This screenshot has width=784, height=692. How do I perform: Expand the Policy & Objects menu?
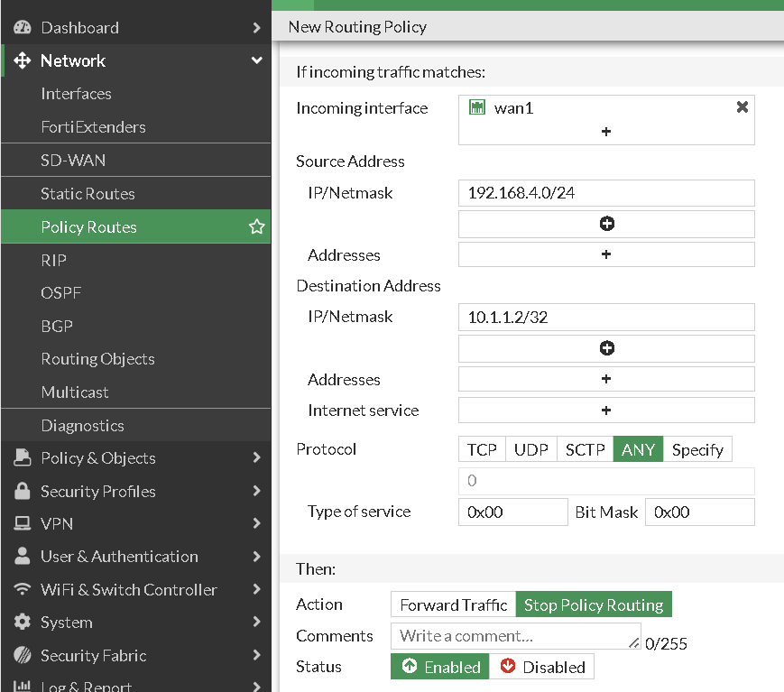point(257,458)
